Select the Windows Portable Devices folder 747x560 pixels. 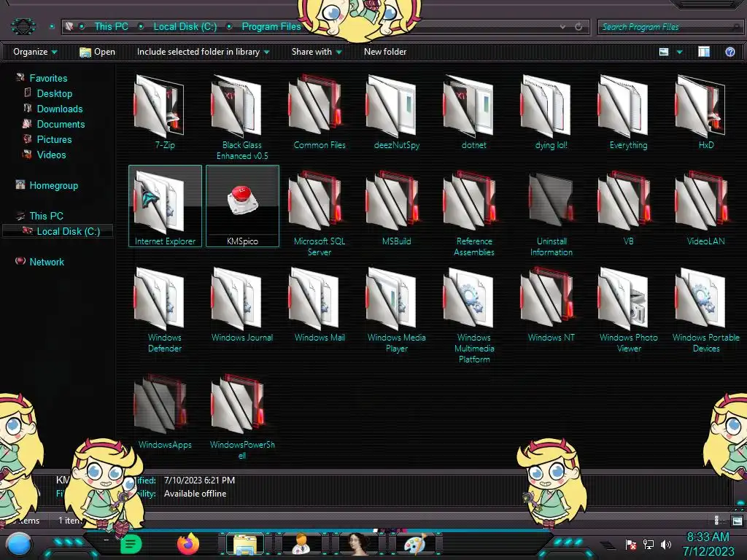[705, 309]
